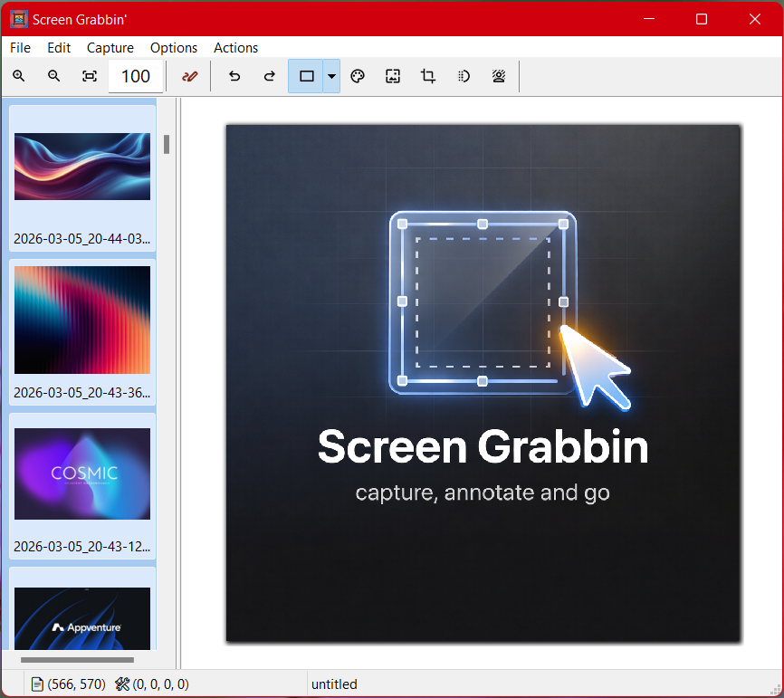Open the Edit menu

click(x=59, y=47)
